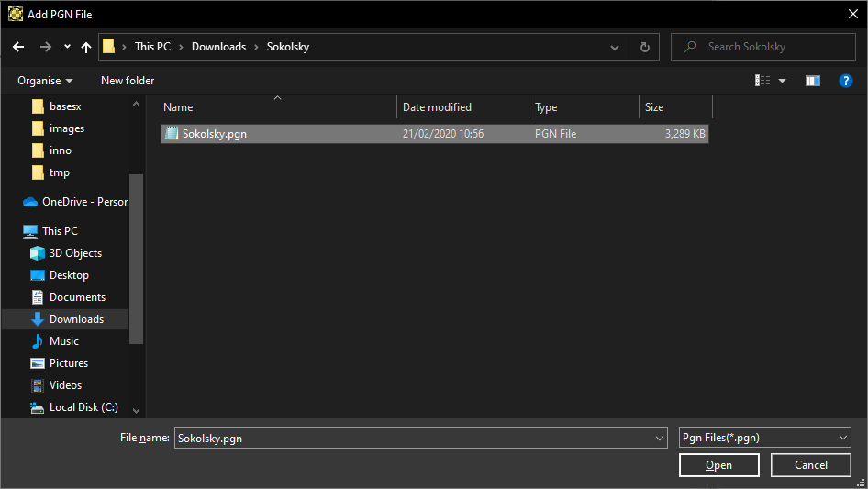Open the view options dropdown arrow
868x489 pixels.
click(x=783, y=81)
